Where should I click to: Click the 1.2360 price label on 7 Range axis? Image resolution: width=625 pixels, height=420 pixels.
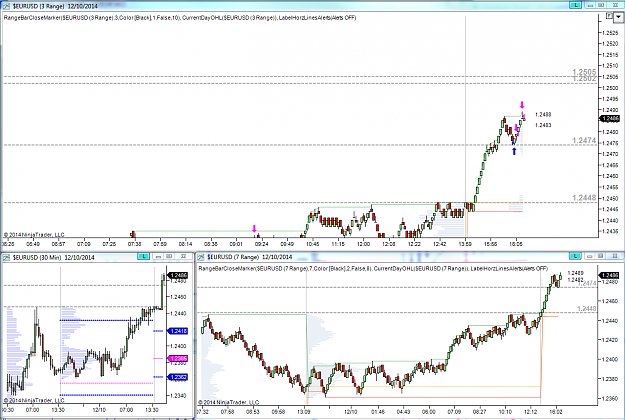(610, 398)
